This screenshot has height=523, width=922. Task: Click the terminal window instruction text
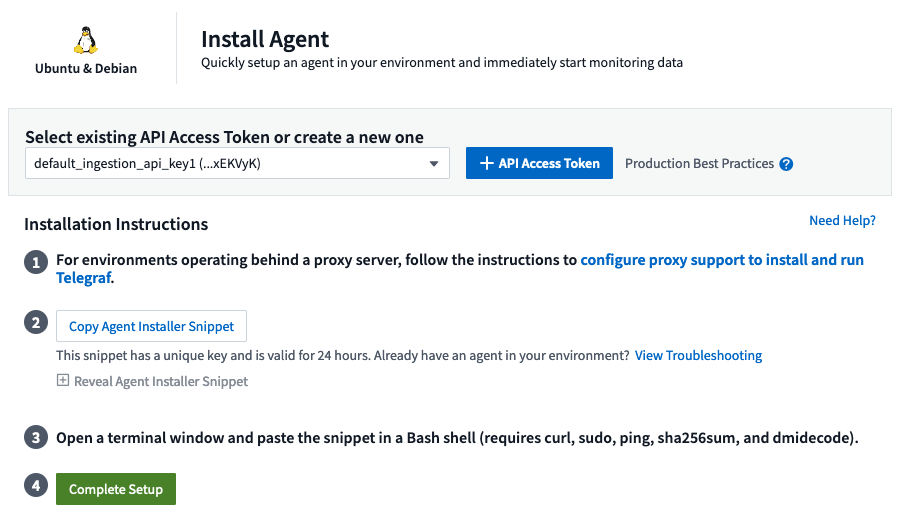(x=457, y=438)
